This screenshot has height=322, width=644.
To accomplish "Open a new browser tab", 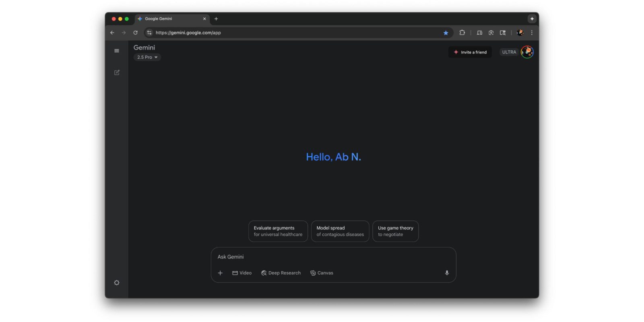I will click(216, 19).
